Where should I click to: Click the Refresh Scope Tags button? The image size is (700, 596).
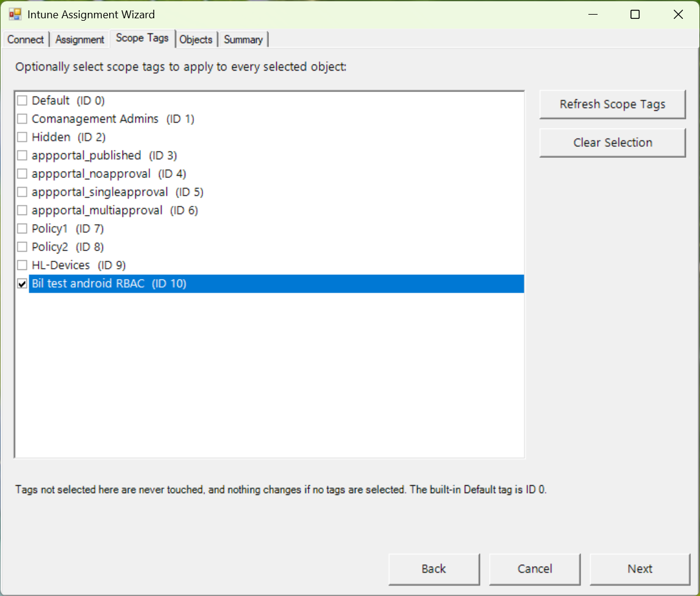tap(612, 104)
